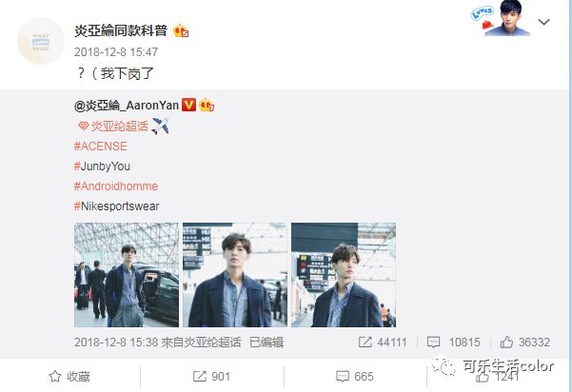
Task: Open the #ACENSE hashtag link
Action: (x=101, y=147)
